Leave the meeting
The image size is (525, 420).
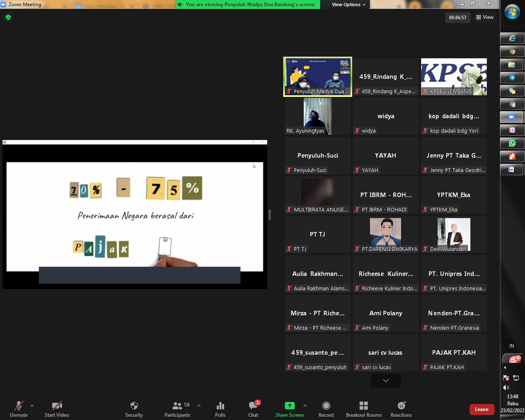[481, 409]
